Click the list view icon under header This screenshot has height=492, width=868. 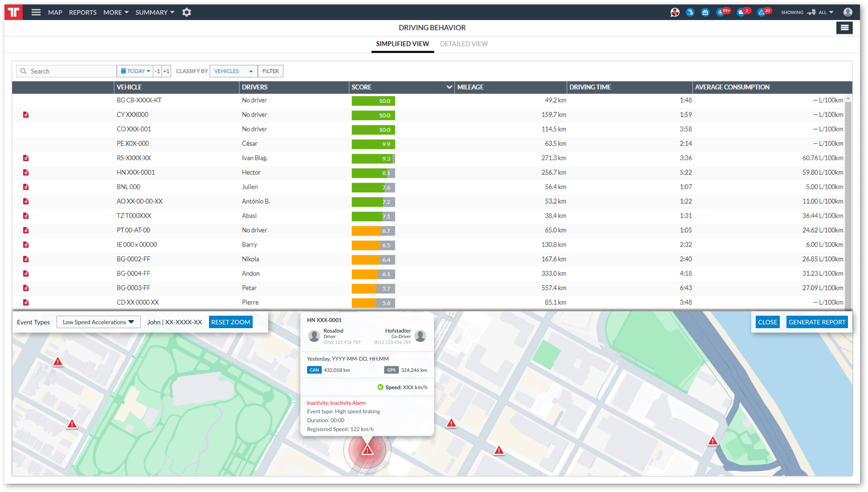[844, 28]
